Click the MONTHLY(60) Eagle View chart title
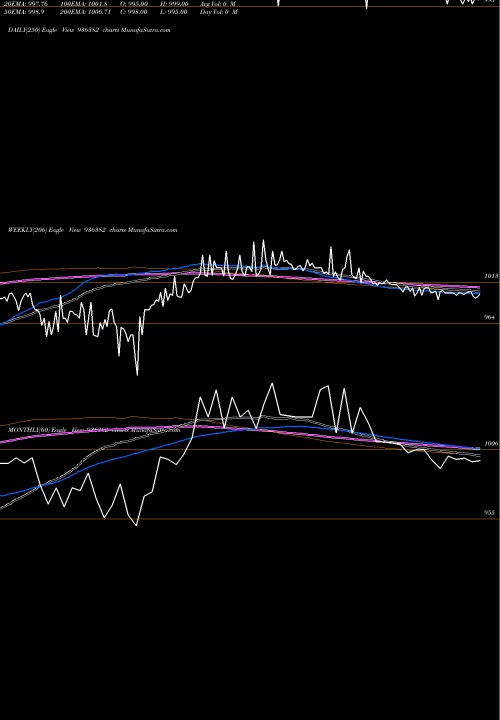 coord(94,430)
